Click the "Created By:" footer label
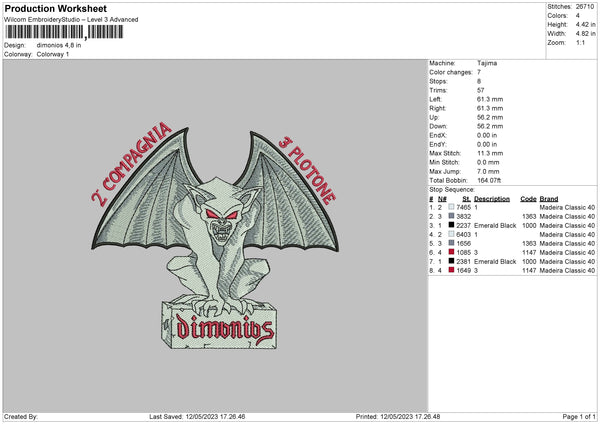This screenshot has height=424, width=600. pos(21,416)
